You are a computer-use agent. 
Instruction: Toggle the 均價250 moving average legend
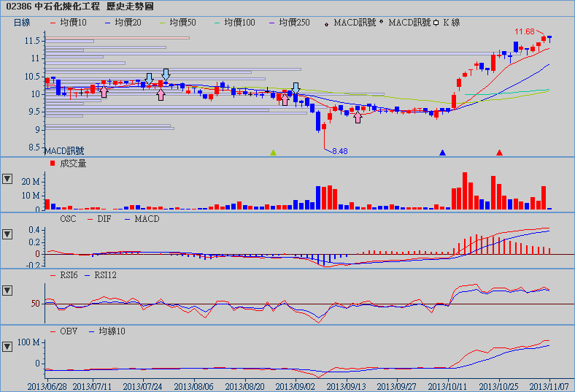click(x=293, y=23)
